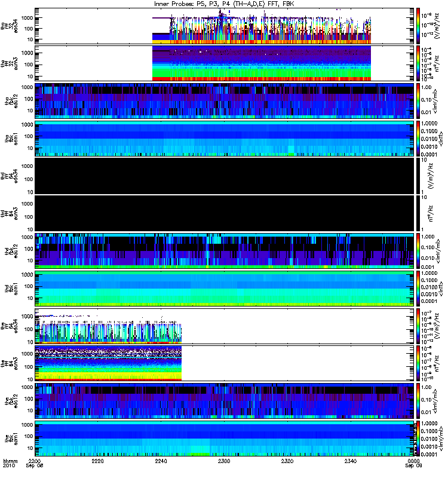Click the 0000 Sep 09 axis label

pyautogui.click(x=413, y=464)
